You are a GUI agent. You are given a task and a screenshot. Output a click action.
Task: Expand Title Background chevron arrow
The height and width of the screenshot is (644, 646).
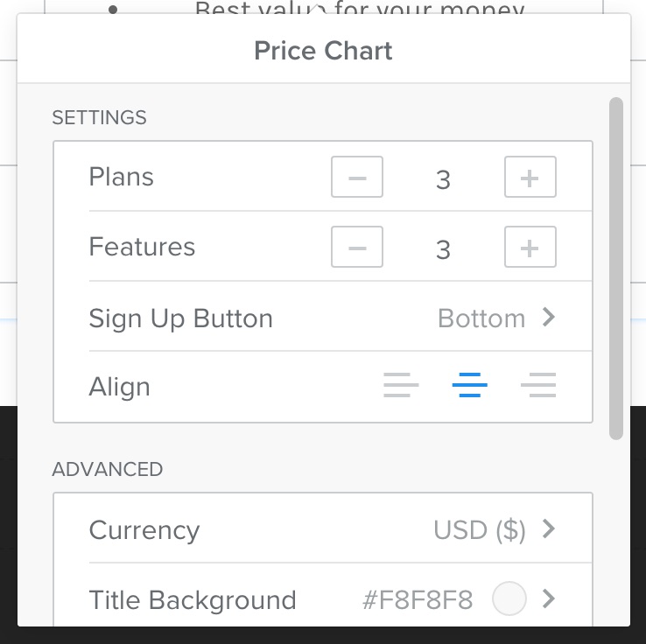tap(549, 598)
